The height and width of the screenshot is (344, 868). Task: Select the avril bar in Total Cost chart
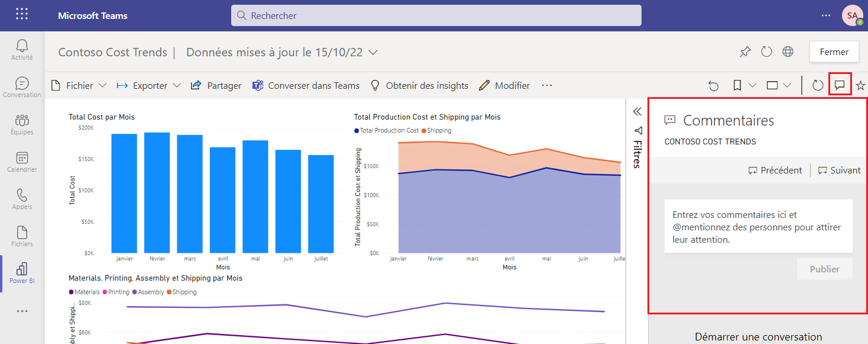(x=222, y=200)
